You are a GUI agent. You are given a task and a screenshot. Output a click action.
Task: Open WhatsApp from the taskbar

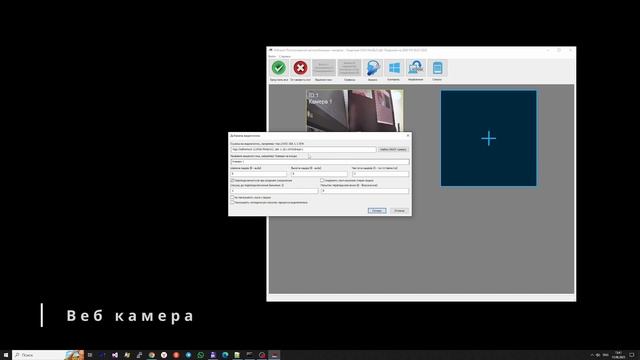tap(200, 355)
